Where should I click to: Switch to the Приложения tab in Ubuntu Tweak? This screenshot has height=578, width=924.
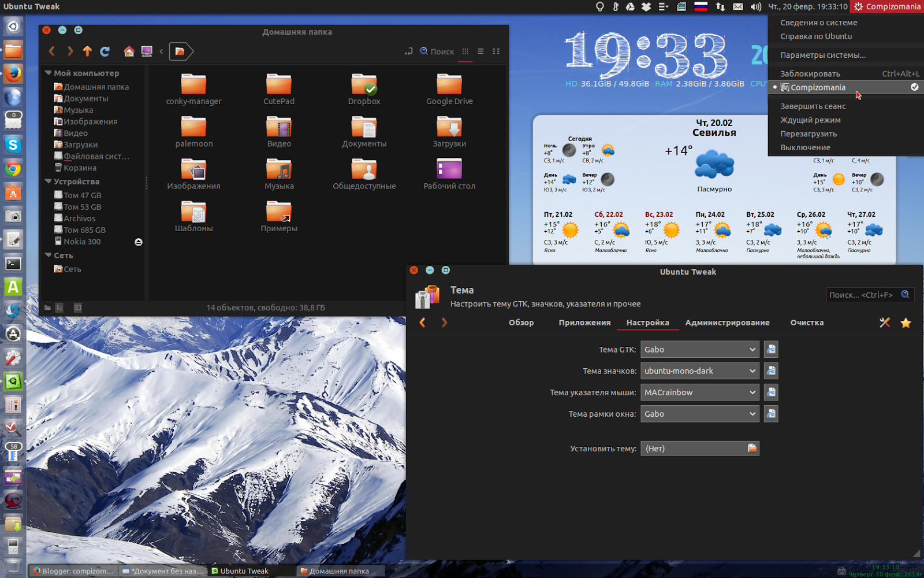584,323
